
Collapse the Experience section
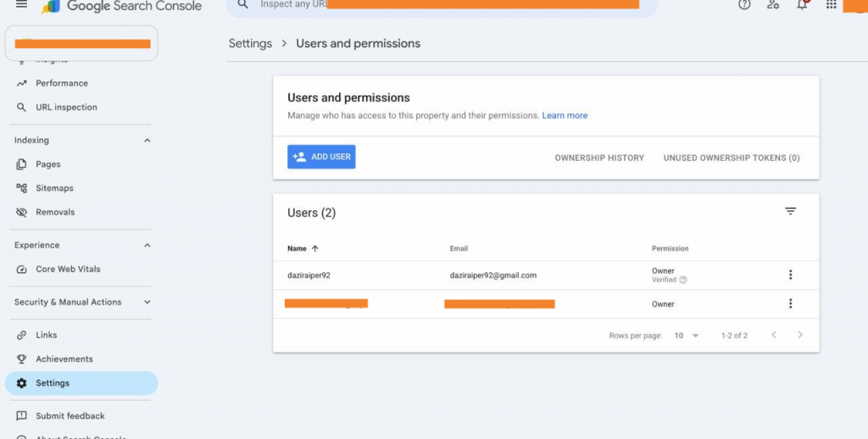pyautogui.click(x=147, y=245)
